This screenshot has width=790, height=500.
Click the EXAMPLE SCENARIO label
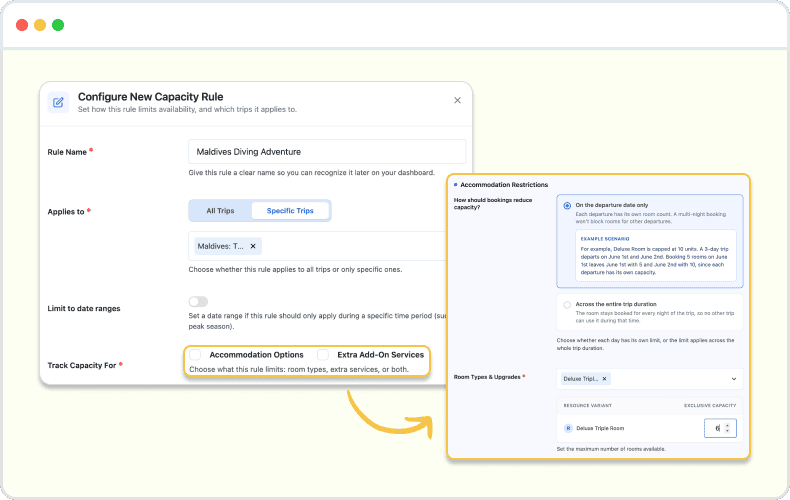point(605,239)
